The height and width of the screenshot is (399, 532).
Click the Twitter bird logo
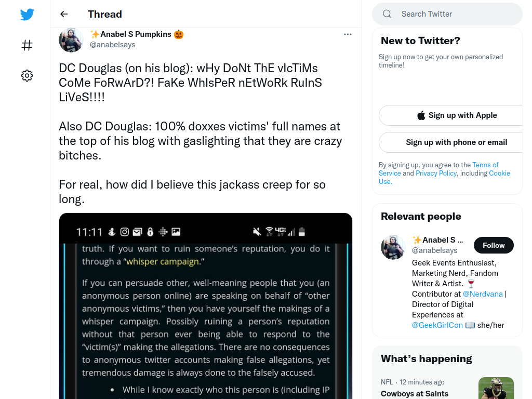click(27, 14)
